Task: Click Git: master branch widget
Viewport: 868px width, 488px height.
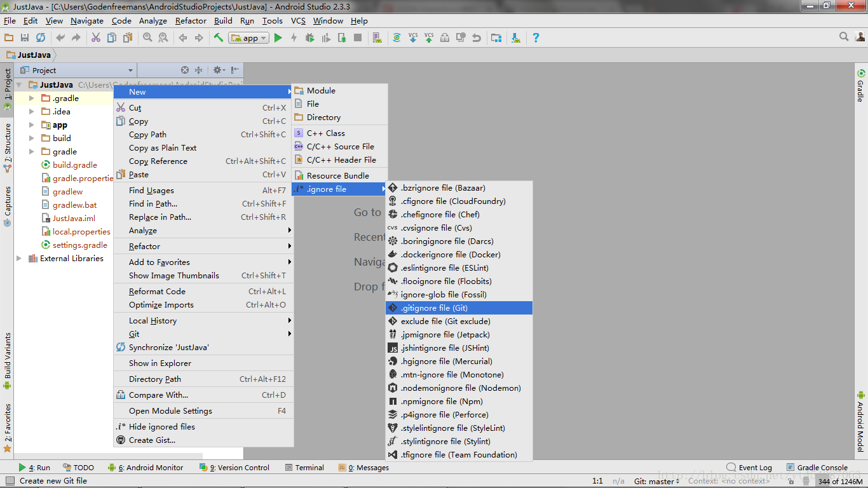Action: point(657,481)
